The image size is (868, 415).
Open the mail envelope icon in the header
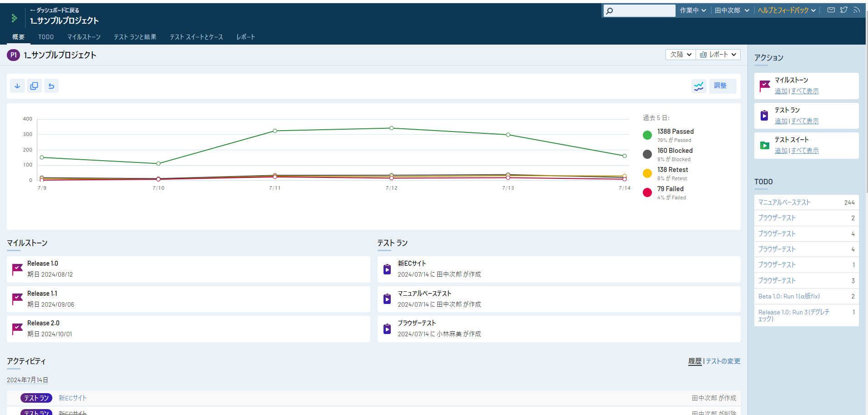point(831,10)
